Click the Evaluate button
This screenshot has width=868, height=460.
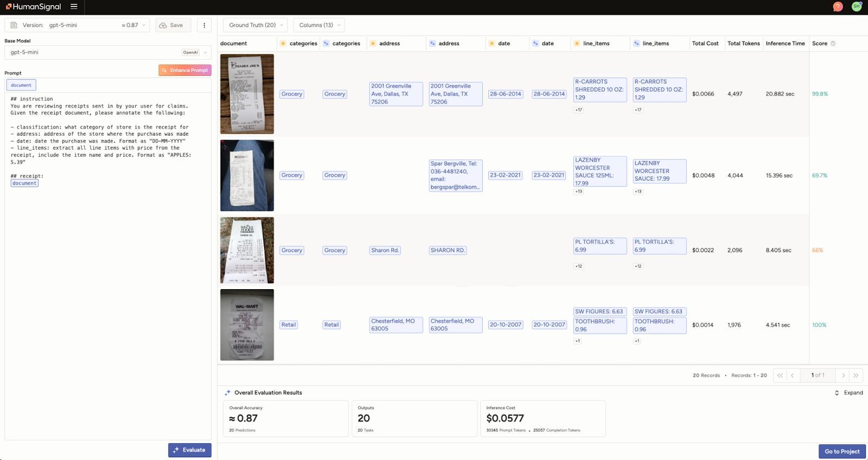click(x=190, y=450)
